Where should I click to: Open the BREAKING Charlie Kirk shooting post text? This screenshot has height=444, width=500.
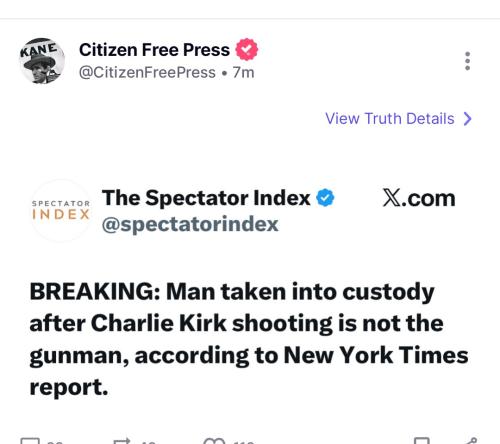pos(249,339)
